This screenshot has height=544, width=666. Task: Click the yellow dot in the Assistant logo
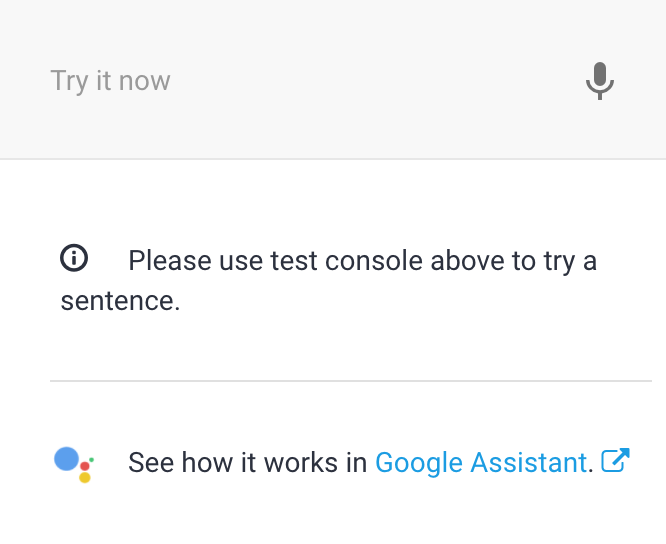[85, 478]
